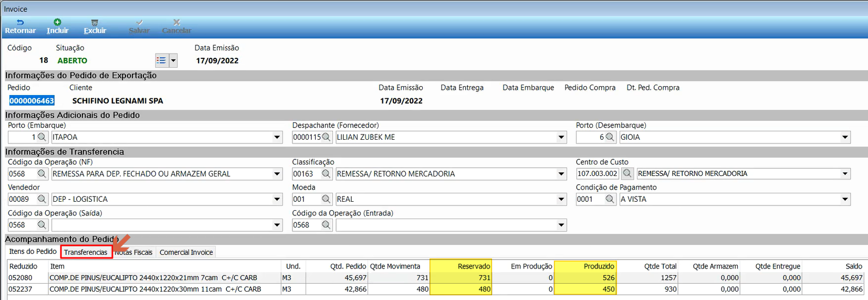Expand the A VISTA payment dropdown
The image size is (868, 300).
(845, 199)
